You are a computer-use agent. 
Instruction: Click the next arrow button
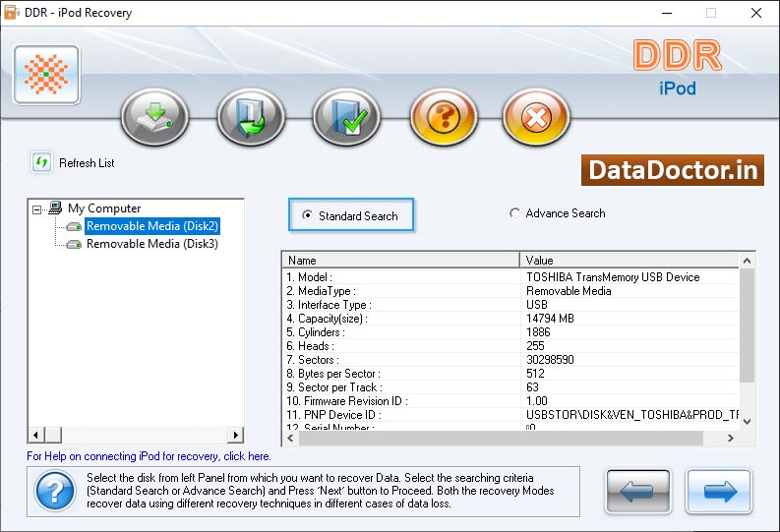(x=719, y=492)
